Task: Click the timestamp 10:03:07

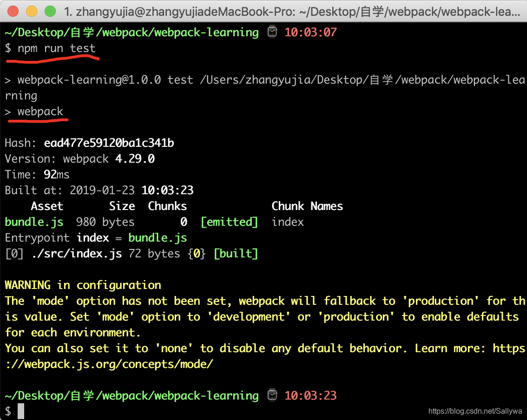Action: click(310, 32)
